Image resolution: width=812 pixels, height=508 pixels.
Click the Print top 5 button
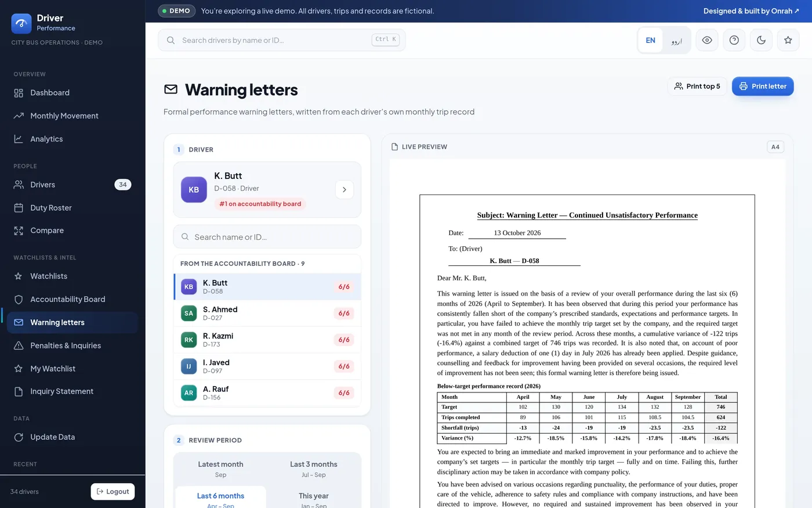(x=697, y=87)
